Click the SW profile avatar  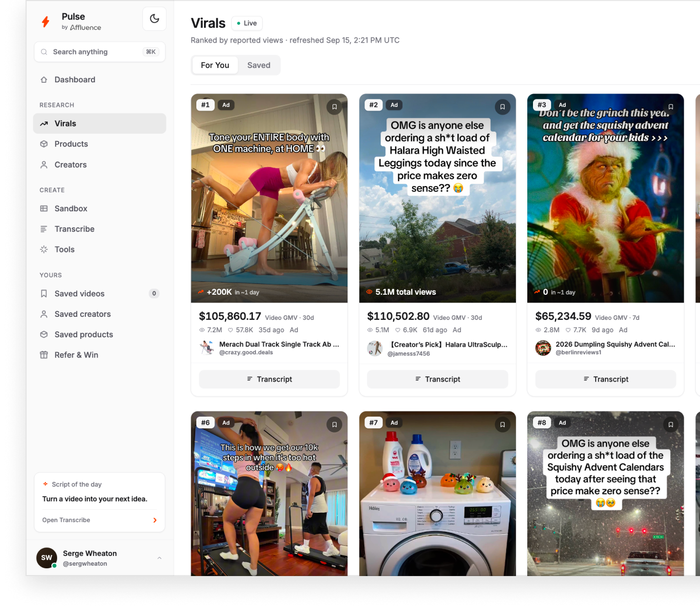47,558
